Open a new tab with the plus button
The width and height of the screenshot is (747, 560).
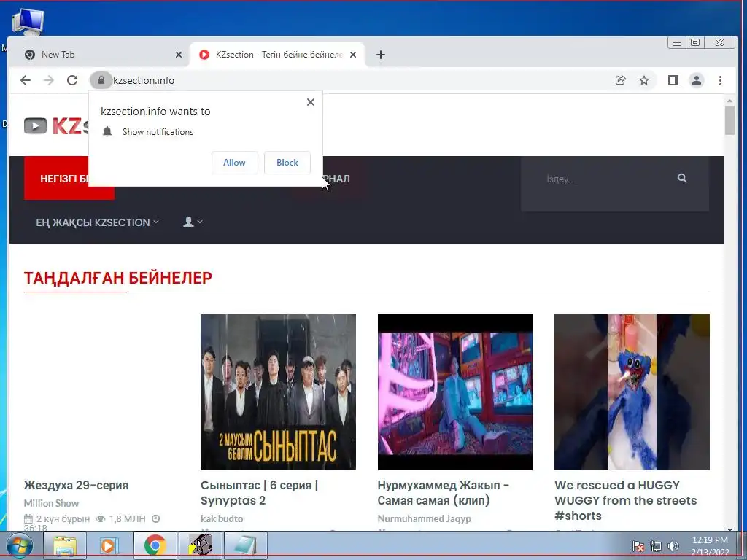tap(380, 55)
